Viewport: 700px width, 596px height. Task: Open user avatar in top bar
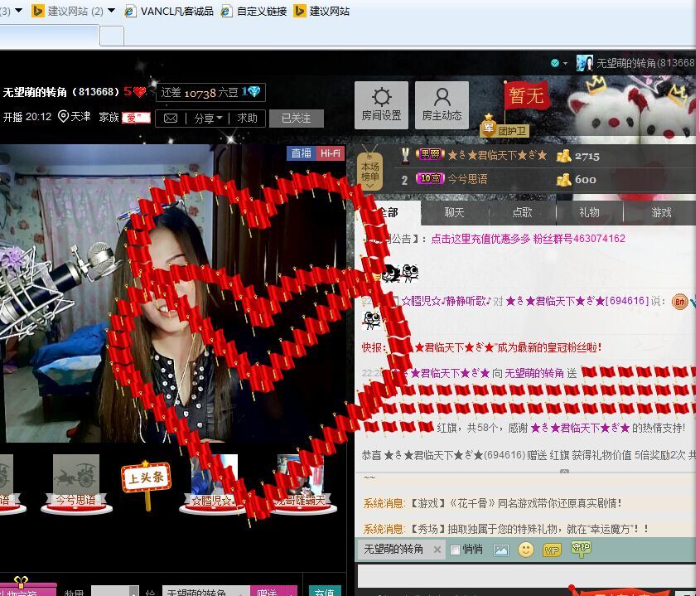click(584, 63)
